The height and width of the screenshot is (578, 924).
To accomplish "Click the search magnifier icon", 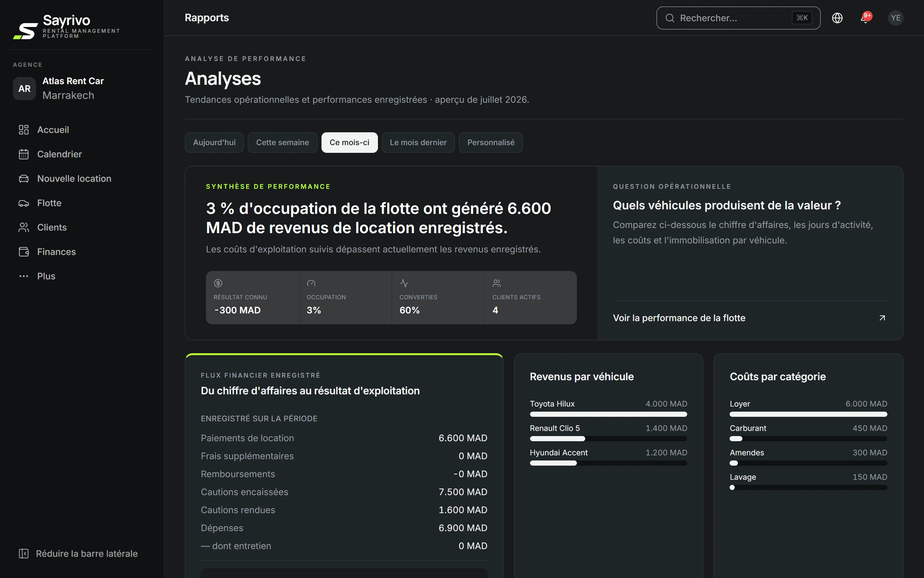I will (670, 18).
